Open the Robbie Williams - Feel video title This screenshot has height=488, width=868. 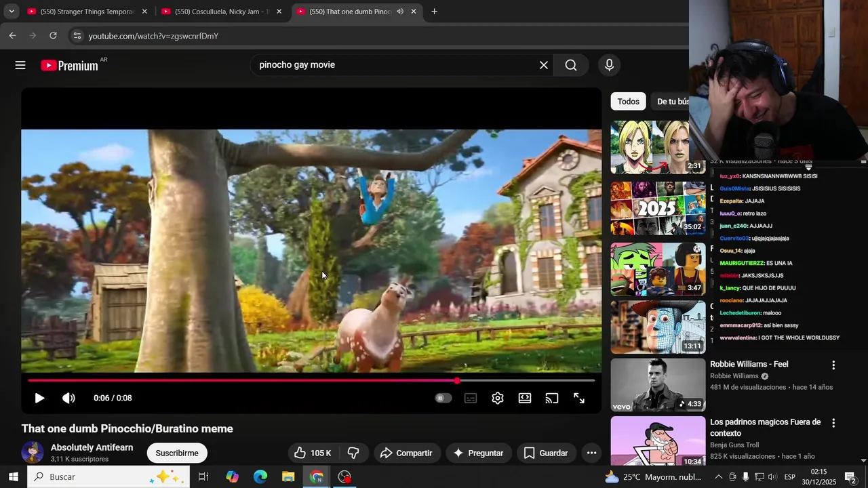[749, 364]
